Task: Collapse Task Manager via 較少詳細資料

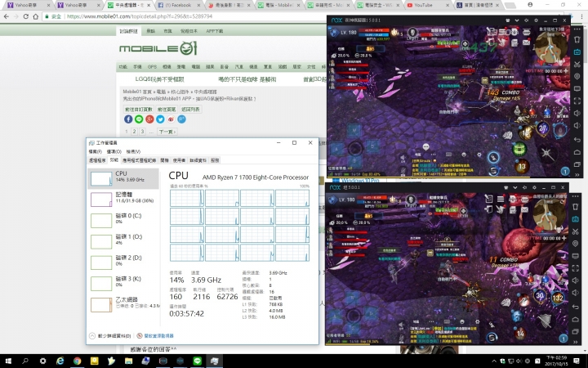Action: tap(110, 336)
